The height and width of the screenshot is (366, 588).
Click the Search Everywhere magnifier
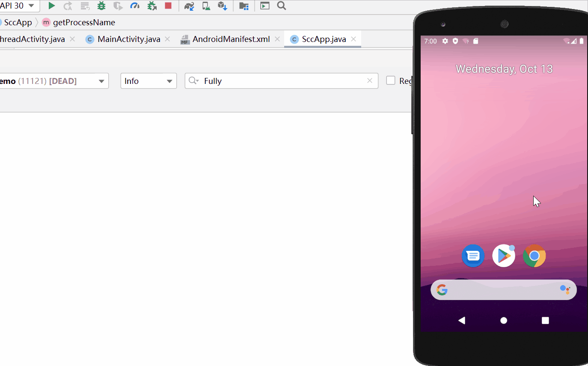tap(281, 6)
